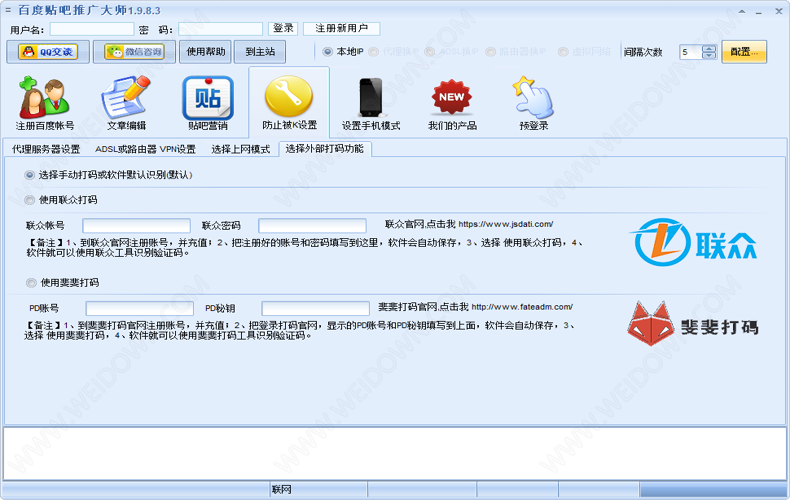Click the 登录 login button
The width and height of the screenshot is (790, 500).
point(283,29)
